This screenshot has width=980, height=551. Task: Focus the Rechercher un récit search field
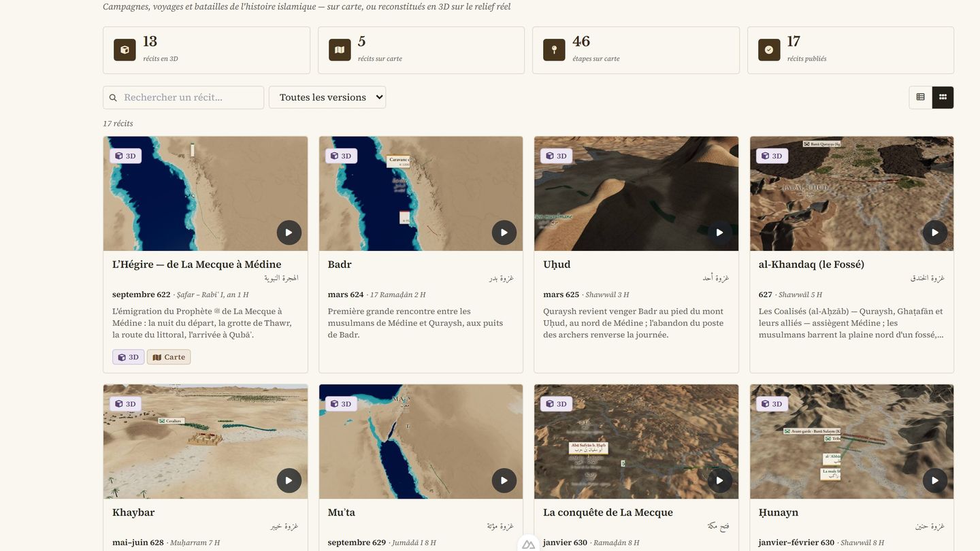pyautogui.click(x=184, y=97)
